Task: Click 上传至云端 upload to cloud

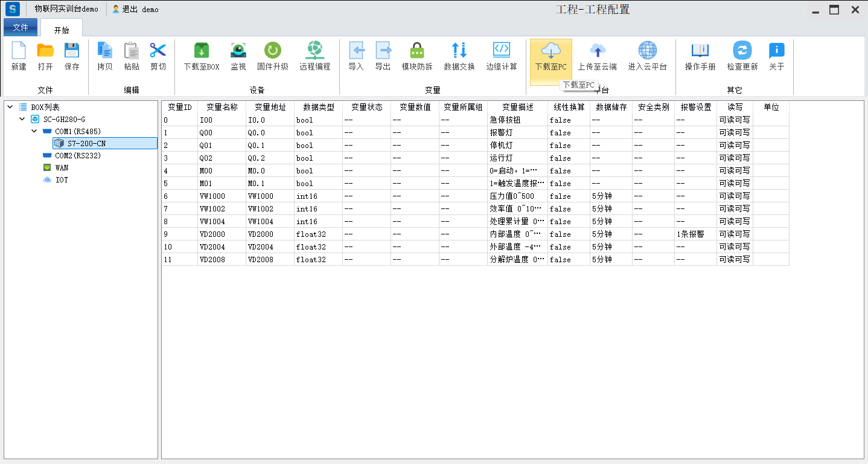Action: click(597, 57)
